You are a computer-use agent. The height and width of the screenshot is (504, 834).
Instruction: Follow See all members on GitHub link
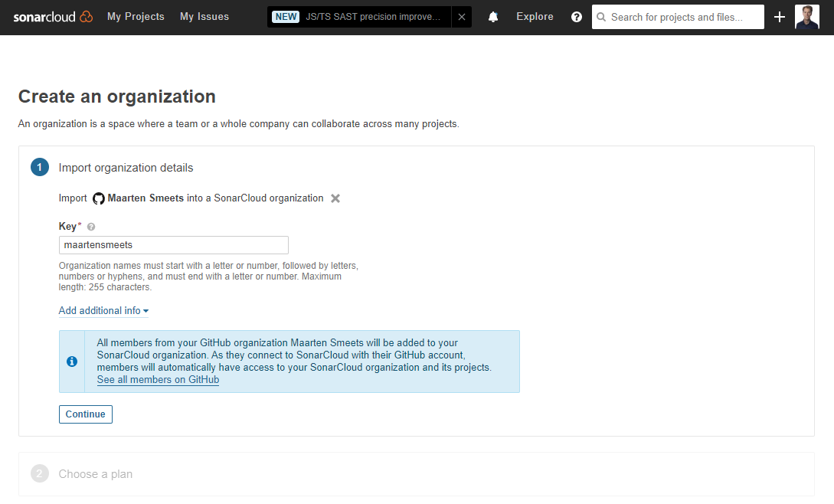coord(158,380)
